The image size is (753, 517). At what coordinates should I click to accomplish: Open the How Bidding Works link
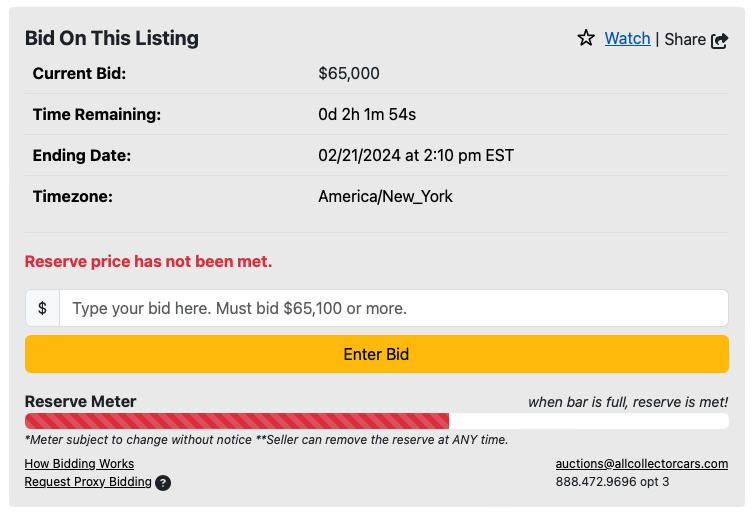79,464
